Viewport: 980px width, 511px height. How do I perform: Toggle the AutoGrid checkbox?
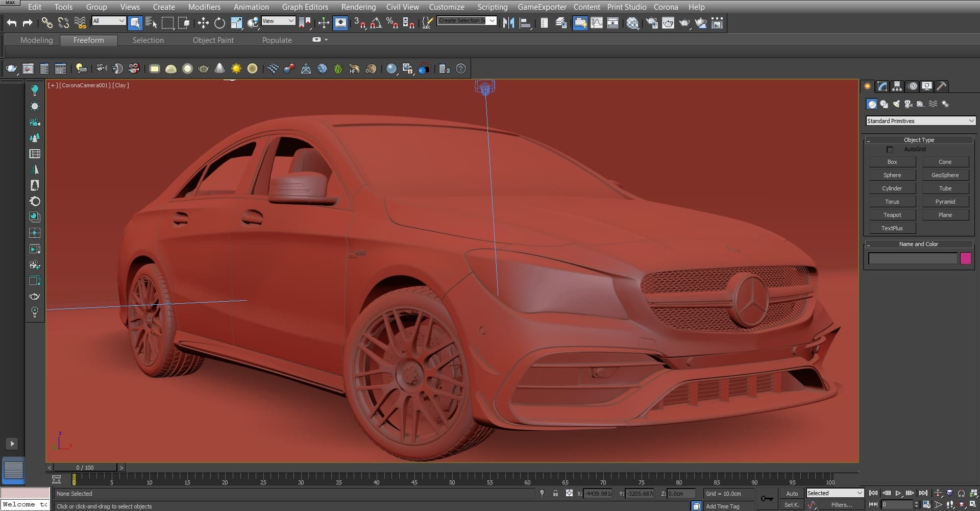(x=890, y=150)
